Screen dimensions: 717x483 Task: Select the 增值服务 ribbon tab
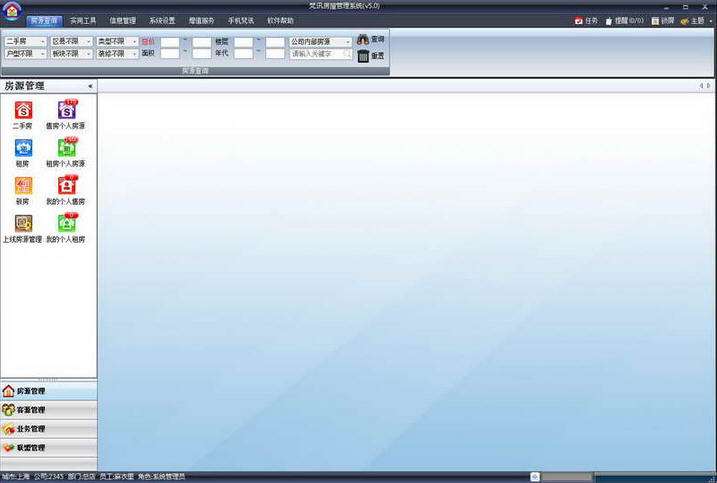tap(201, 21)
